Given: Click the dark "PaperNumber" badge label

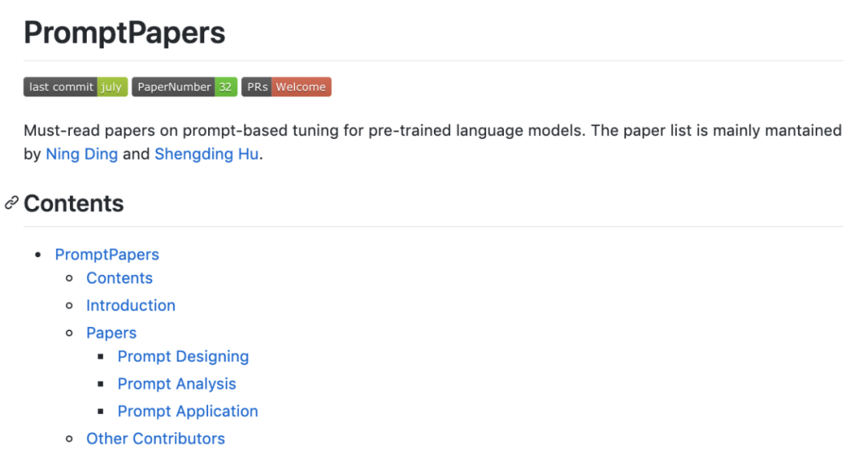Looking at the screenshot, I should (174, 87).
